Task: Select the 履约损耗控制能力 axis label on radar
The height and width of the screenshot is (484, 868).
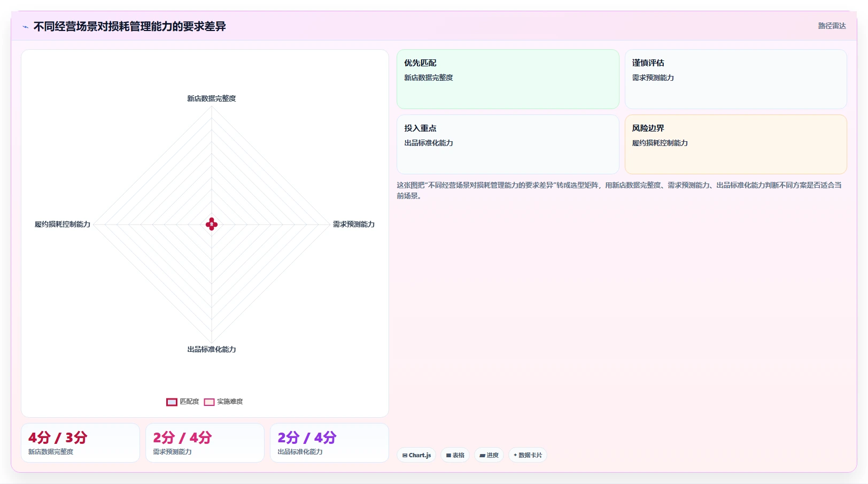Action: point(63,224)
